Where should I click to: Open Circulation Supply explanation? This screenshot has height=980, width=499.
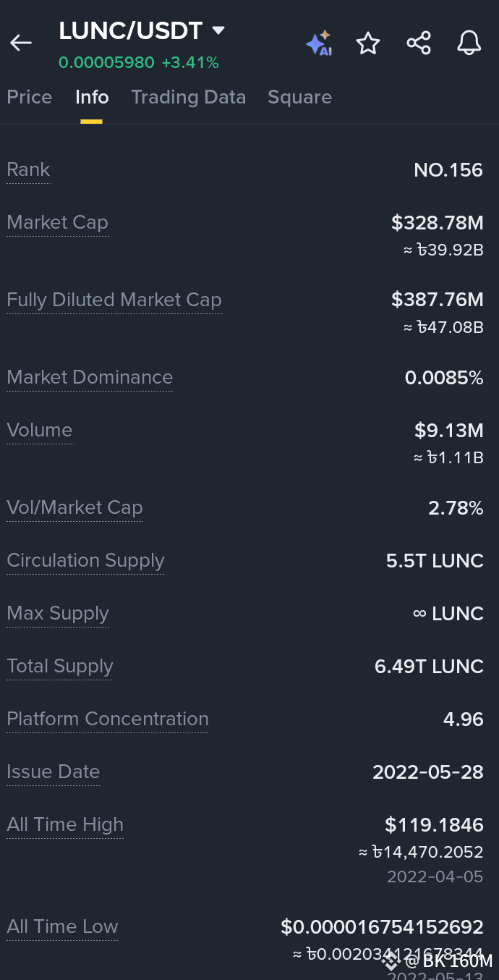click(85, 560)
